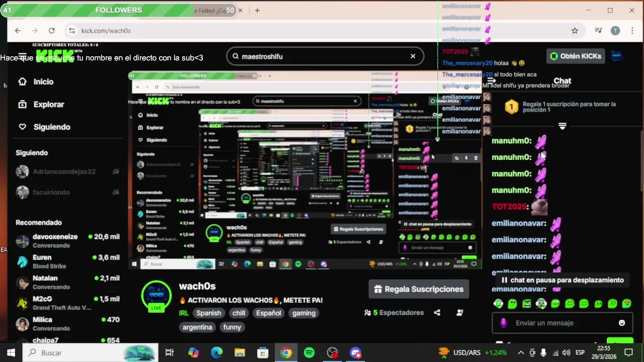Image resolution: width=644 pixels, height=362 pixels.
Task: Expand the gift leaderboard chevron
Action: pos(562,126)
